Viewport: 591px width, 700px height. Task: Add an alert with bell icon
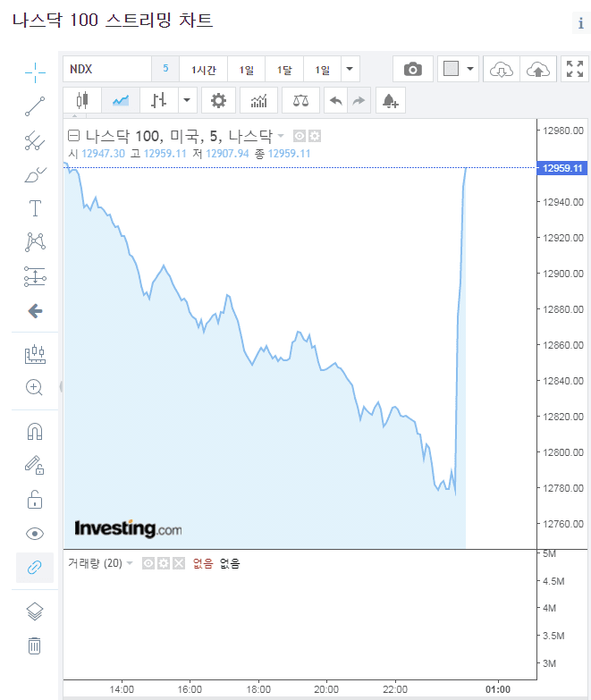pyautogui.click(x=390, y=100)
